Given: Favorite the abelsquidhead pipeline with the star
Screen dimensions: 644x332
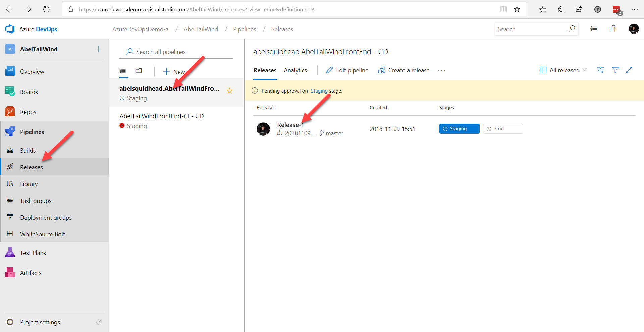Looking at the screenshot, I should pyautogui.click(x=230, y=91).
